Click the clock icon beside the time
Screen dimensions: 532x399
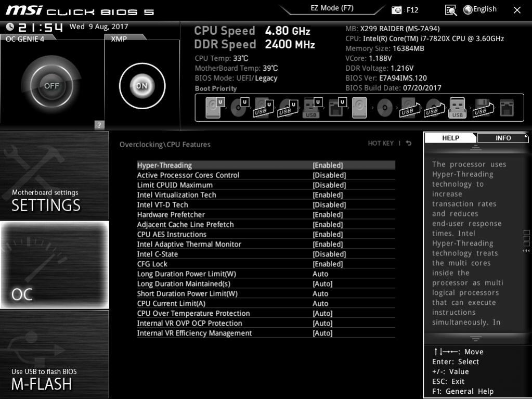tap(10, 27)
